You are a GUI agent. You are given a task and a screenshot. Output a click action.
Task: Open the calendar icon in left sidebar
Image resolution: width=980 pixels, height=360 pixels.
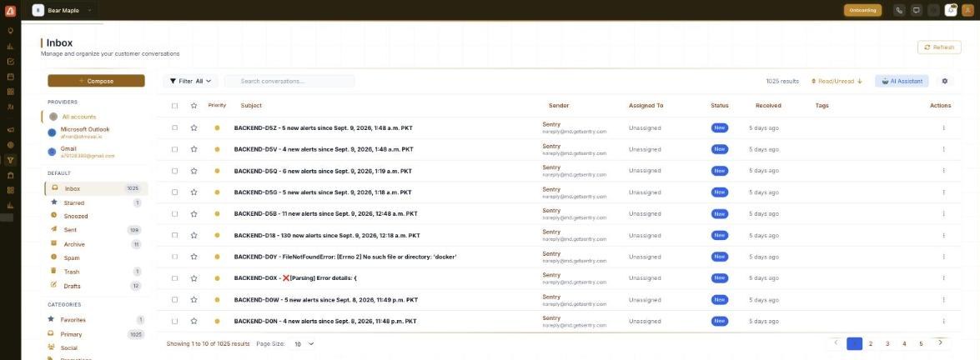(x=10, y=77)
